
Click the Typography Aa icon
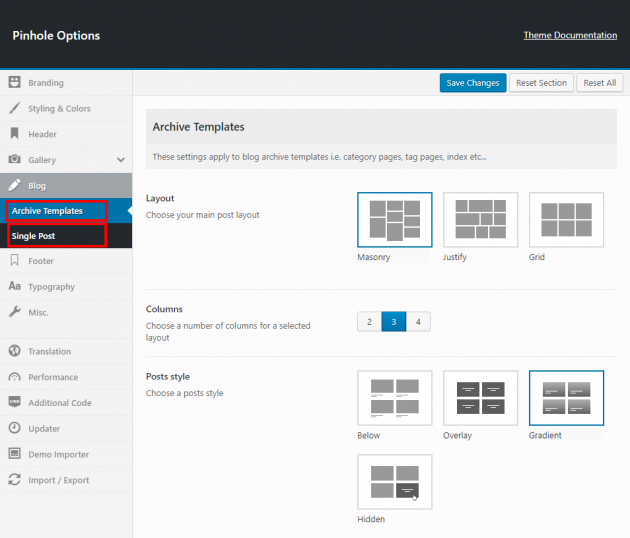(14, 286)
